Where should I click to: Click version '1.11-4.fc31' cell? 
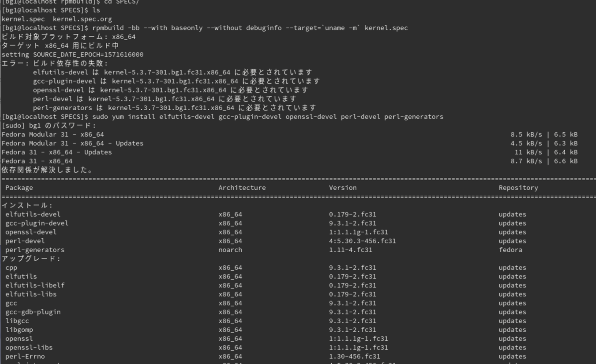[x=351, y=250]
